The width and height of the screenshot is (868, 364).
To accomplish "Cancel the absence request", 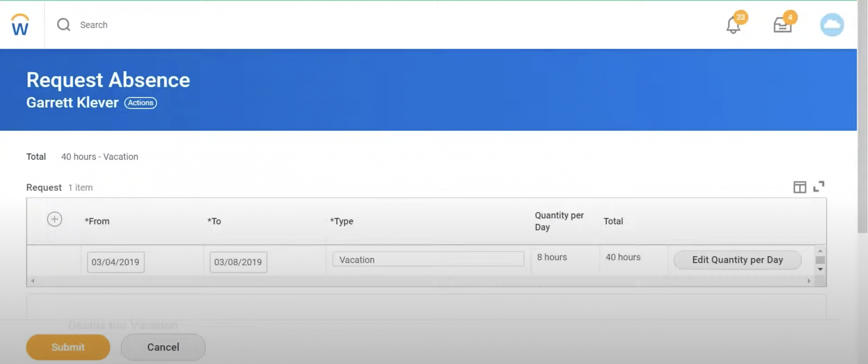I will (x=163, y=347).
